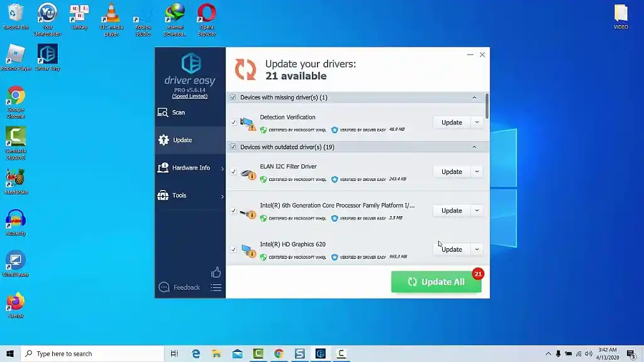Open the Tools panel in sidebar

pos(178,195)
